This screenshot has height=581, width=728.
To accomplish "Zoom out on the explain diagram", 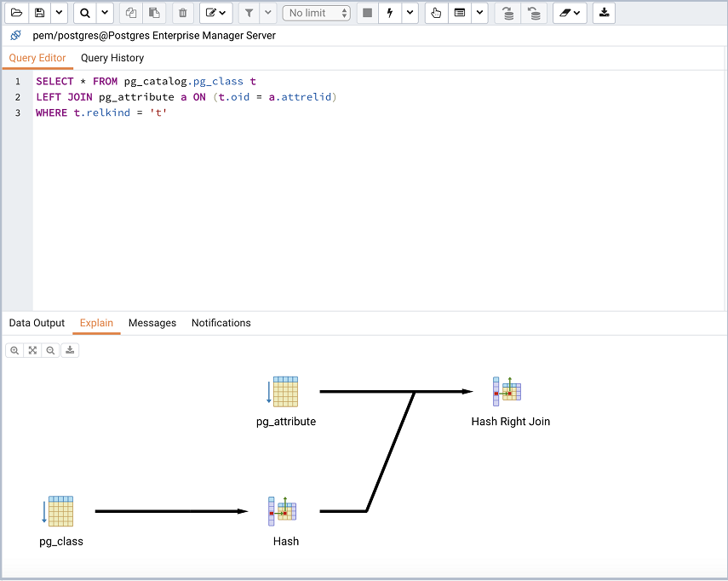I will click(x=50, y=350).
